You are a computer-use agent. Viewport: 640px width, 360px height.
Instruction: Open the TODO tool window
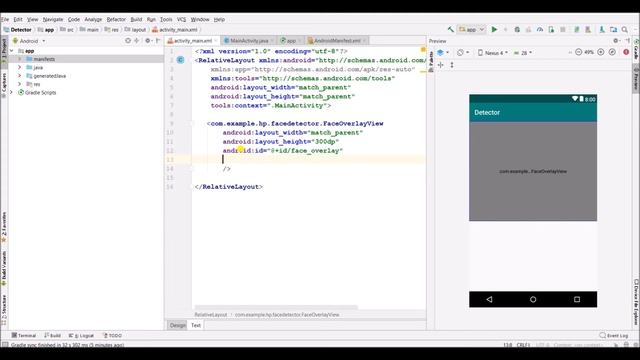tap(112, 336)
